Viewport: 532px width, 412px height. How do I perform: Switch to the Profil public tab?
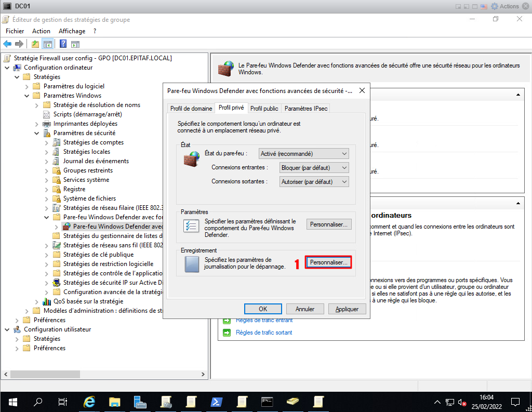pyautogui.click(x=264, y=108)
